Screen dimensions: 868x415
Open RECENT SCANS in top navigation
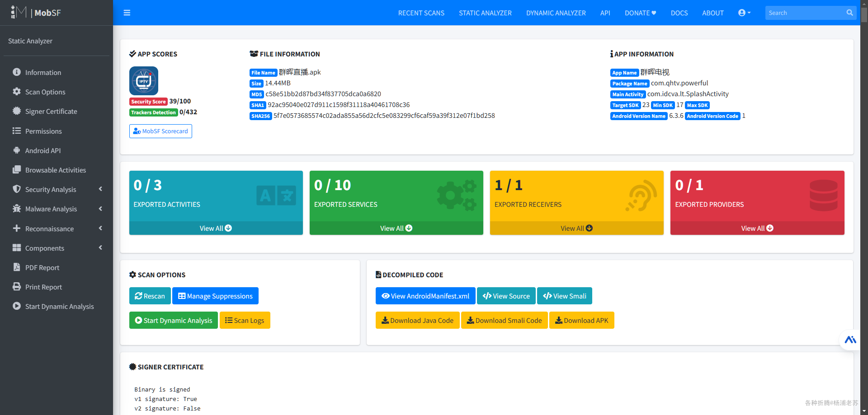tap(421, 13)
